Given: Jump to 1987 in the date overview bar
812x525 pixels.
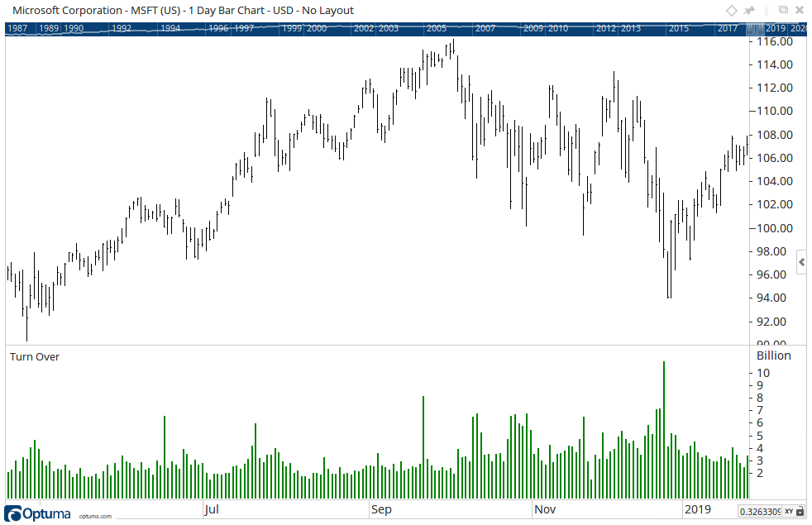Looking at the screenshot, I should [17, 28].
